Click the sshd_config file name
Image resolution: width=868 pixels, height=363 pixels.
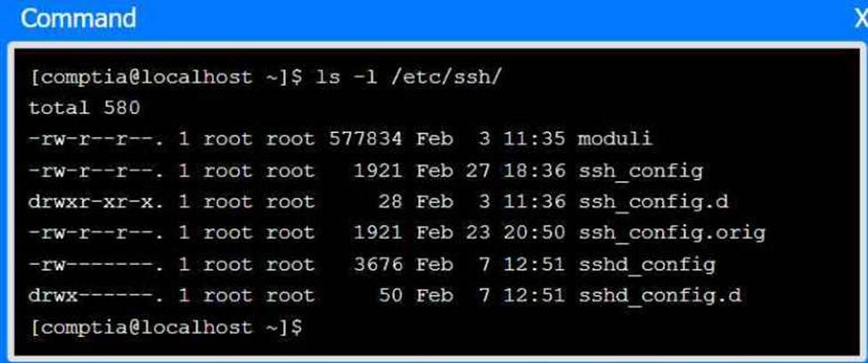(647, 264)
